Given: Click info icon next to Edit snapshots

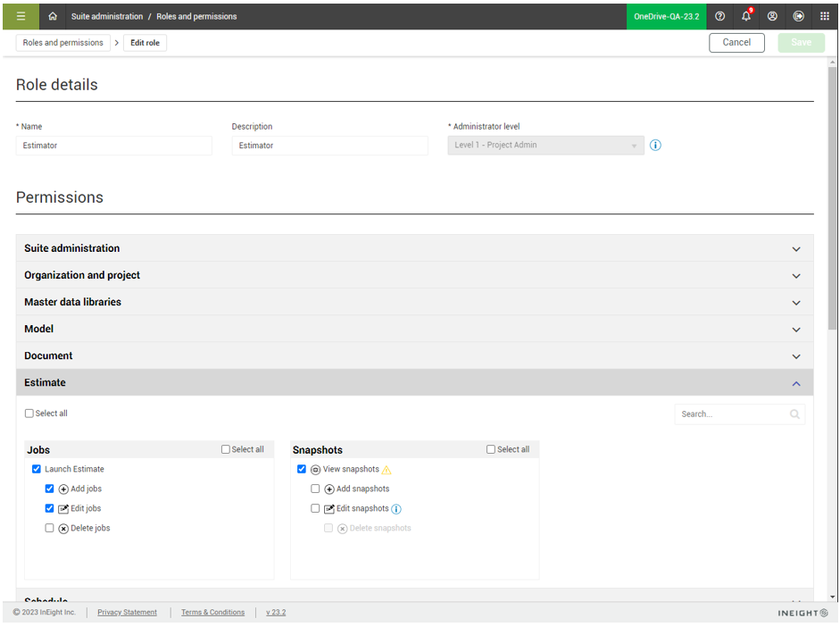Looking at the screenshot, I should click(x=396, y=509).
